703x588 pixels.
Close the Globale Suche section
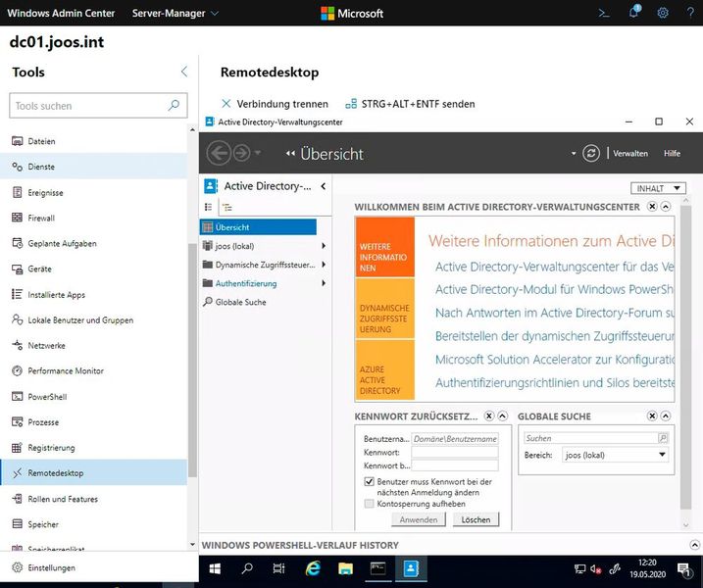tap(652, 416)
